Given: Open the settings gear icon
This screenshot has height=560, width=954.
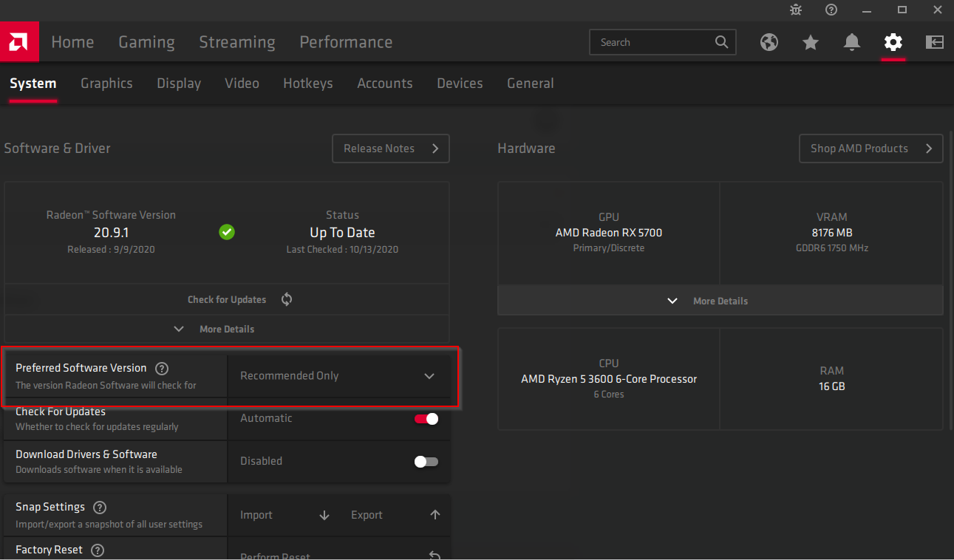Looking at the screenshot, I should pos(893,42).
